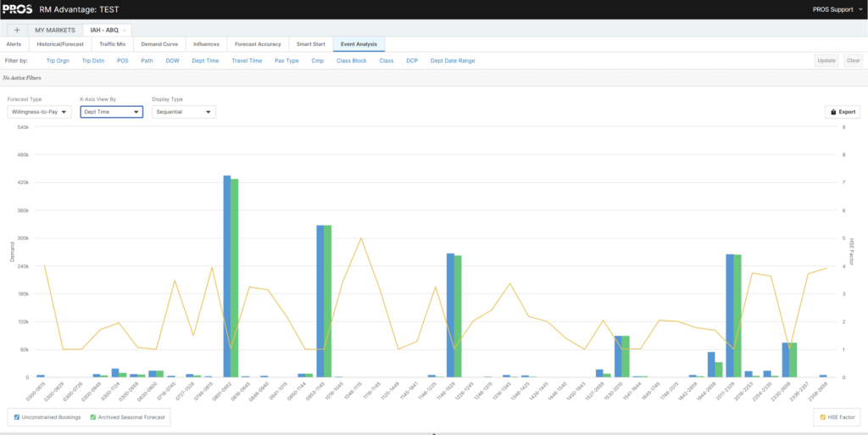The height and width of the screenshot is (435, 868).
Task: Click the Pax Type filter link
Action: pos(287,61)
